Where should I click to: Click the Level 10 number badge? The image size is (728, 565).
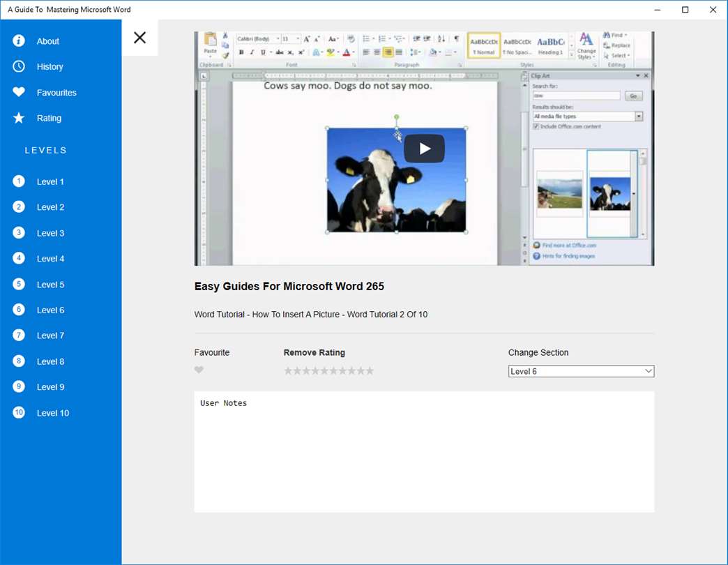(19, 413)
